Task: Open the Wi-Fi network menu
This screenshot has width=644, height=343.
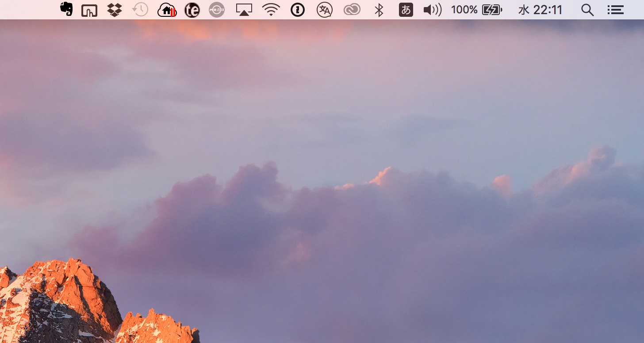Action: [271, 10]
